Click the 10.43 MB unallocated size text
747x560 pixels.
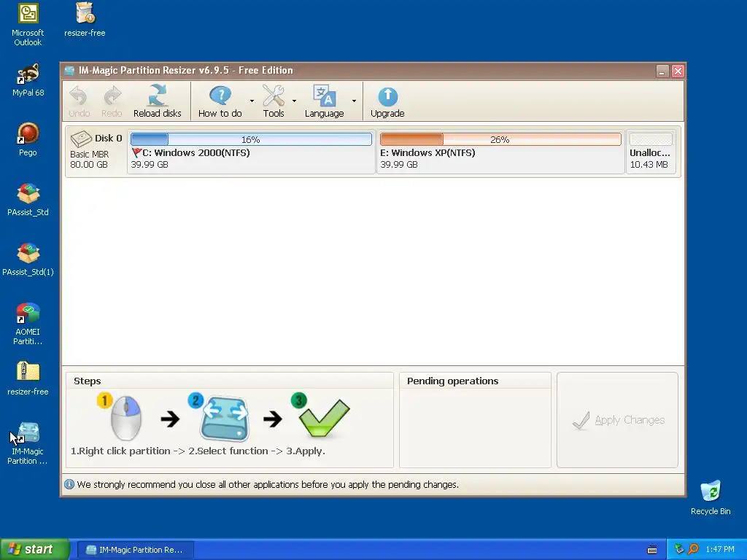tap(649, 165)
